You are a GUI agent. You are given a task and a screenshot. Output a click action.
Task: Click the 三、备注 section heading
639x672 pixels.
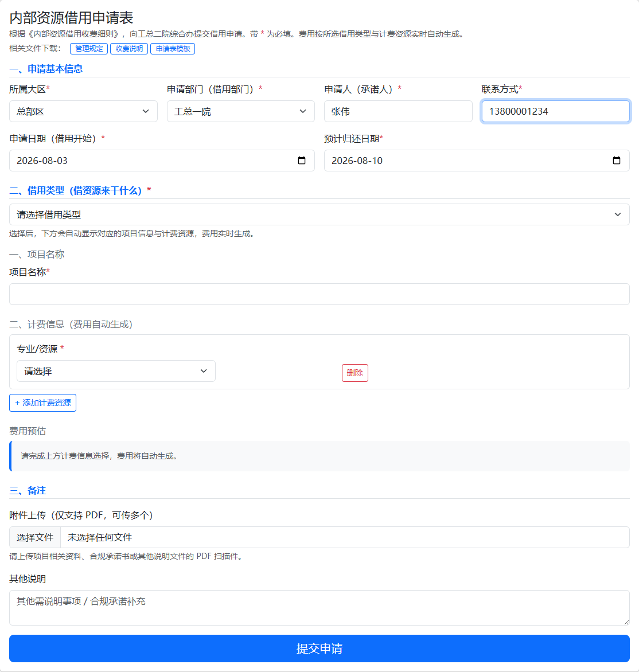(28, 491)
